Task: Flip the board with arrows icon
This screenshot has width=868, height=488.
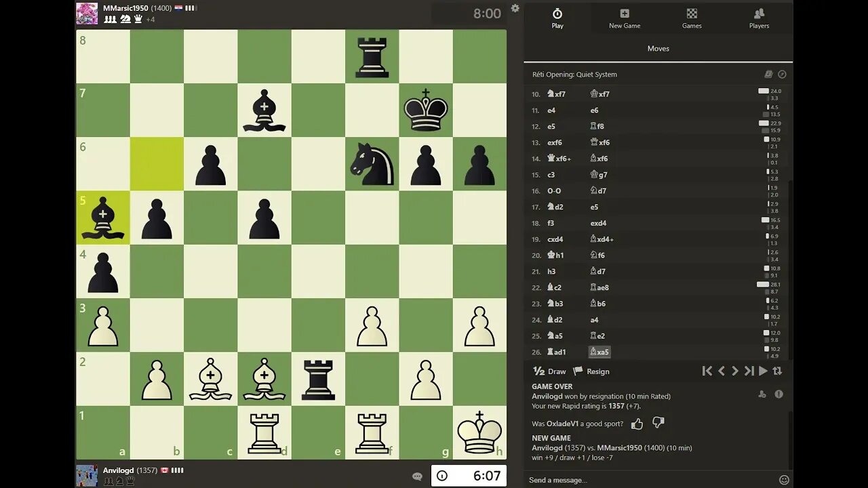Action: pos(778,371)
